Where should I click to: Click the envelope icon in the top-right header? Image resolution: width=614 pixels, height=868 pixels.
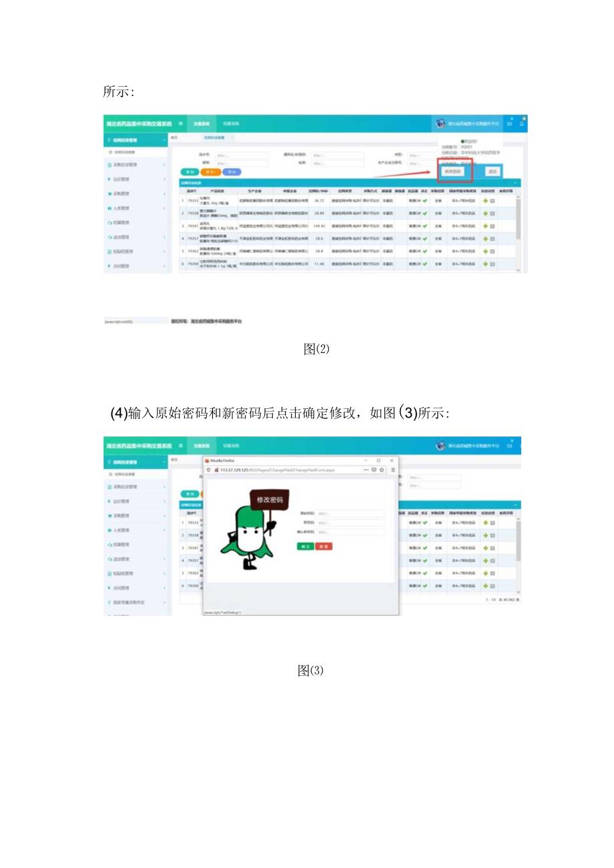point(509,123)
